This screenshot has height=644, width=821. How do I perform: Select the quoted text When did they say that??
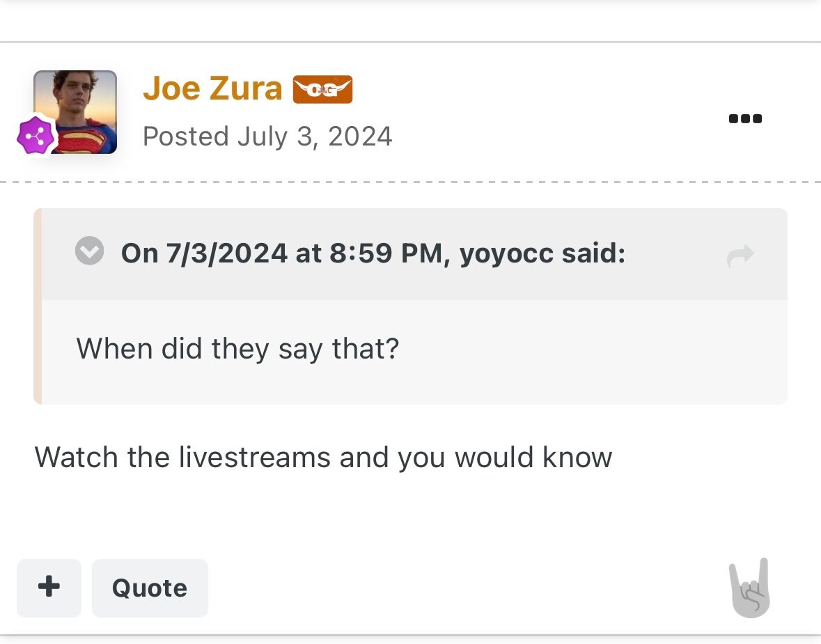(237, 349)
